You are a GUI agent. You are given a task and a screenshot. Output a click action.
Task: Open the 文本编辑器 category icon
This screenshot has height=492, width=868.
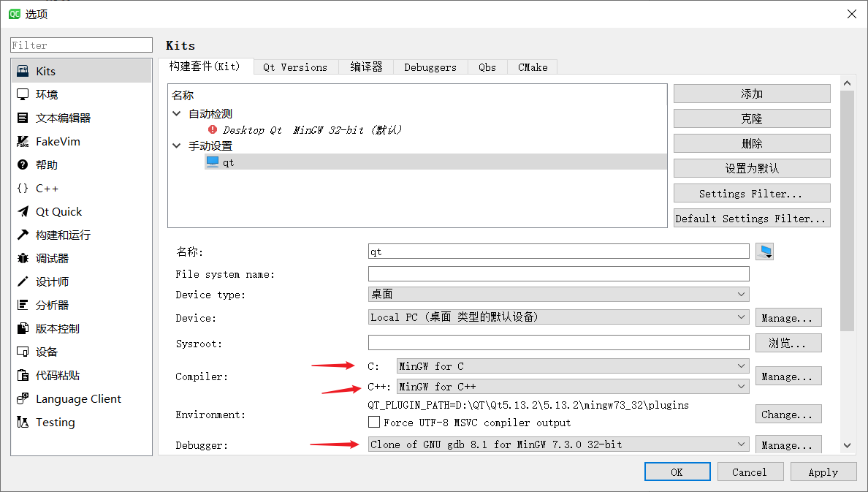pyautogui.click(x=23, y=118)
